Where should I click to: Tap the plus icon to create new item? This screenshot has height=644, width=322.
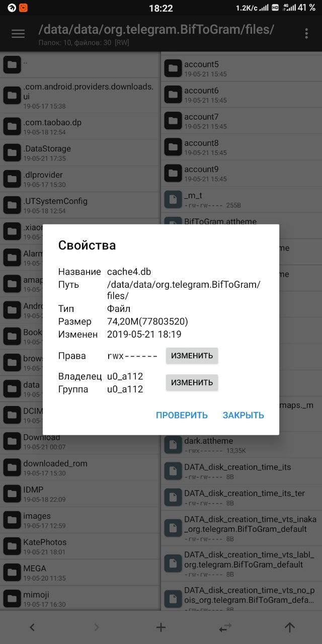click(161, 627)
